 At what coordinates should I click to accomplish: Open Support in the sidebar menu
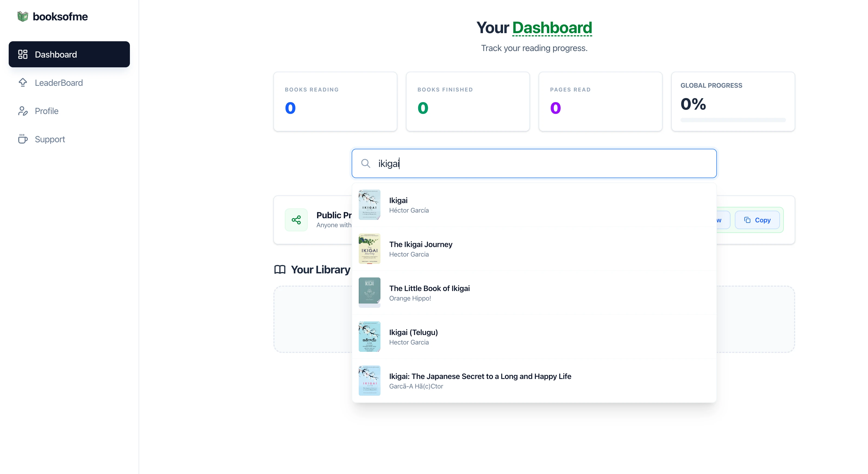click(x=50, y=139)
